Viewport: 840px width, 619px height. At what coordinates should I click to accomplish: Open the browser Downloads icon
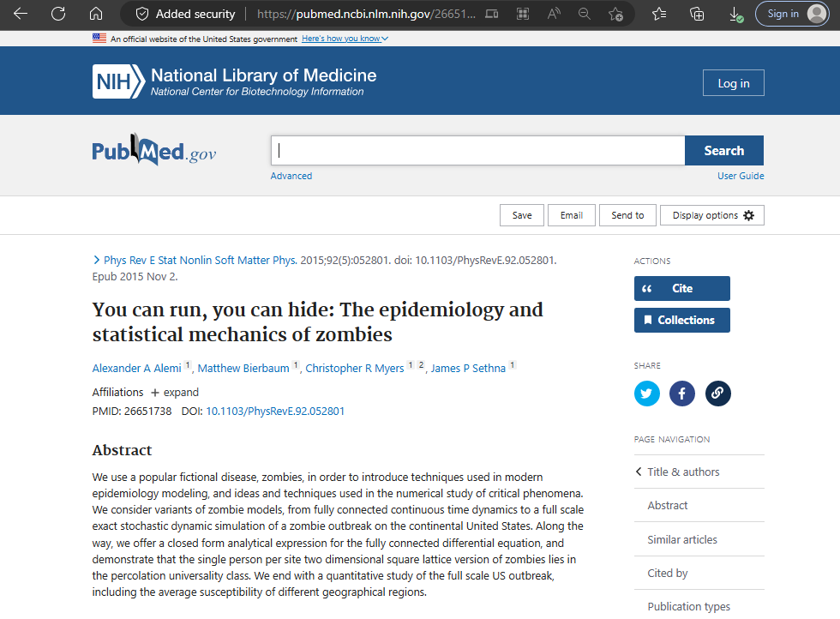736,15
